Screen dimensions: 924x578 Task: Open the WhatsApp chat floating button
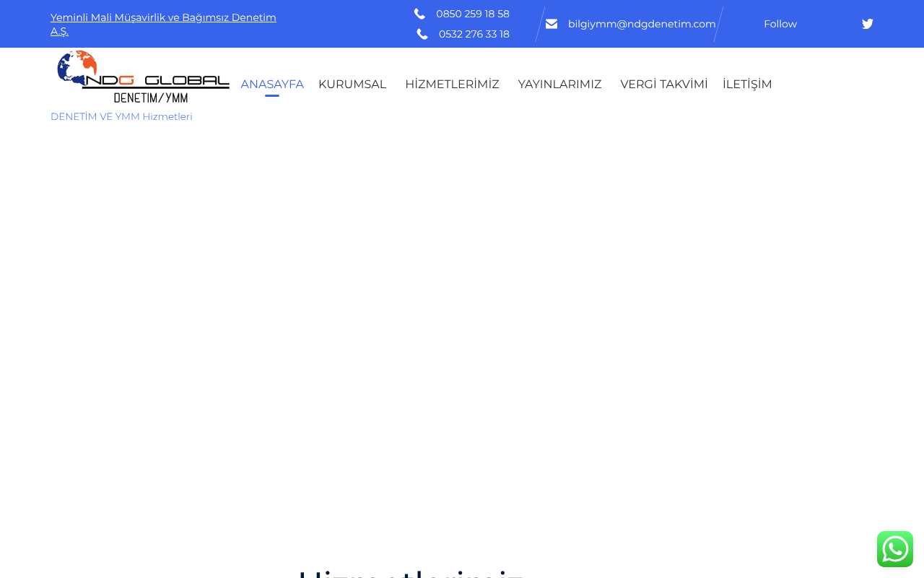coord(895,549)
